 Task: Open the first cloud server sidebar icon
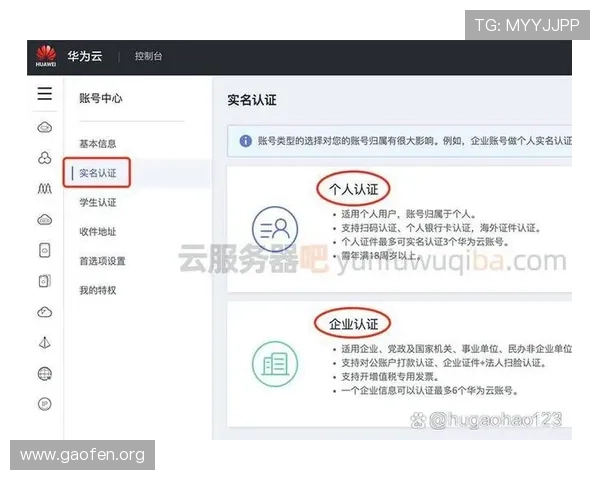point(45,127)
